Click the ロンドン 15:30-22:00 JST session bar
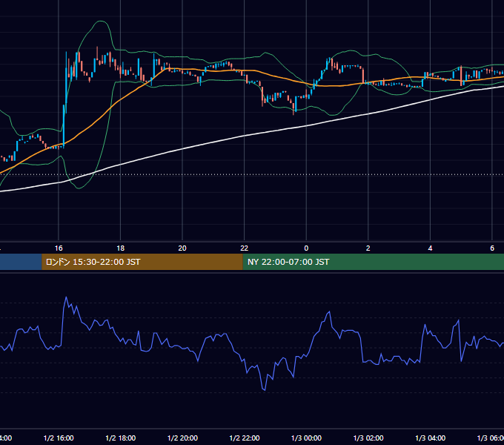This screenshot has height=445, width=504. tap(142, 262)
